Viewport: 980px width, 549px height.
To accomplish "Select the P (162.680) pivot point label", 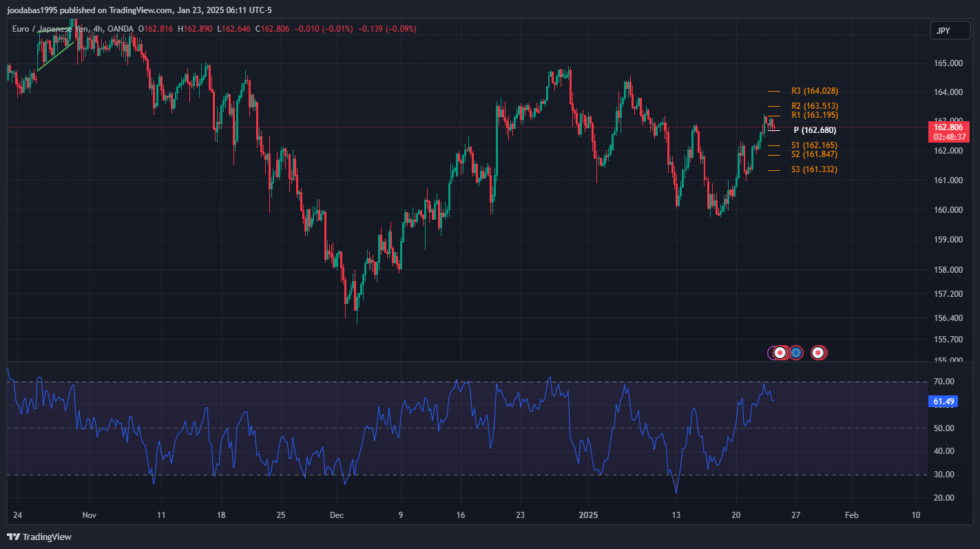I will pos(814,130).
